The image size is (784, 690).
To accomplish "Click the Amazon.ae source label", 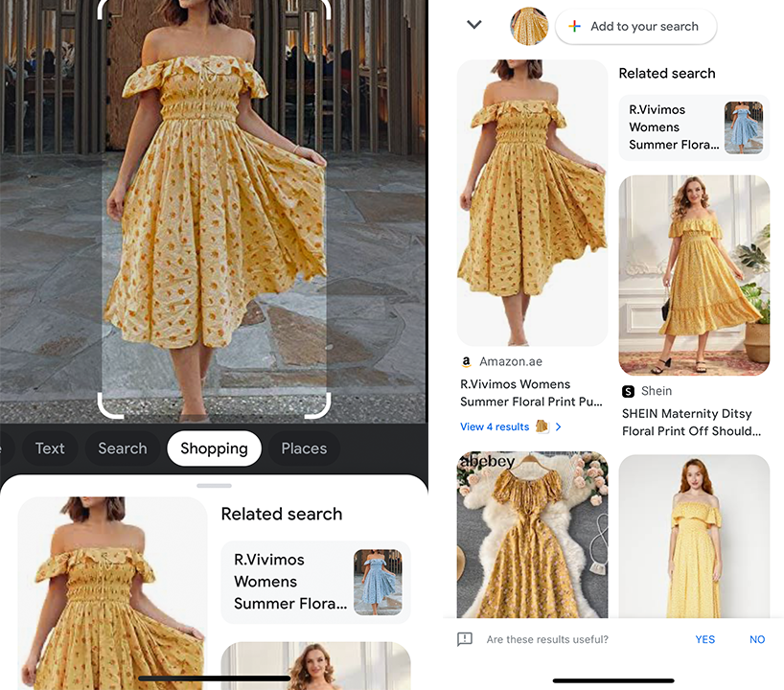I will point(511,361).
